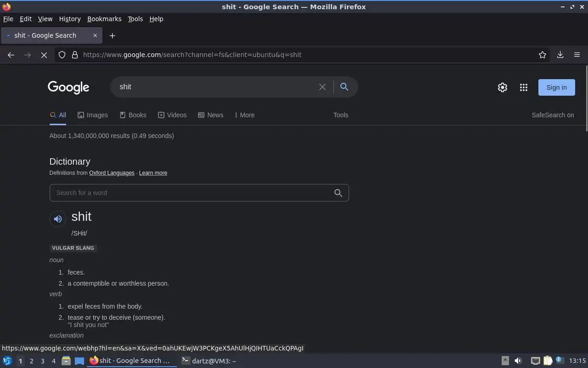Open the volume control in tray
Image resolution: width=588 pixels, height=368 pixels.
coord(518,361)
